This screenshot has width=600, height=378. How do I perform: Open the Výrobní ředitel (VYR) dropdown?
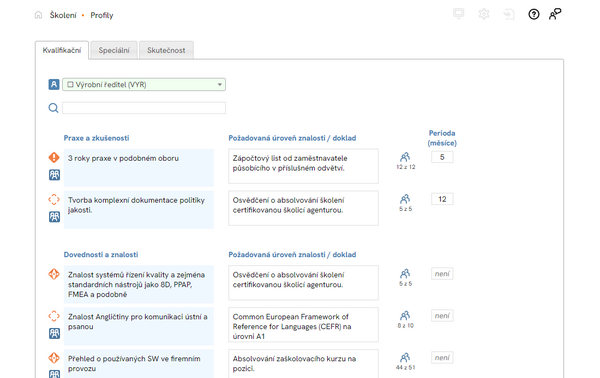coord(144,85)
